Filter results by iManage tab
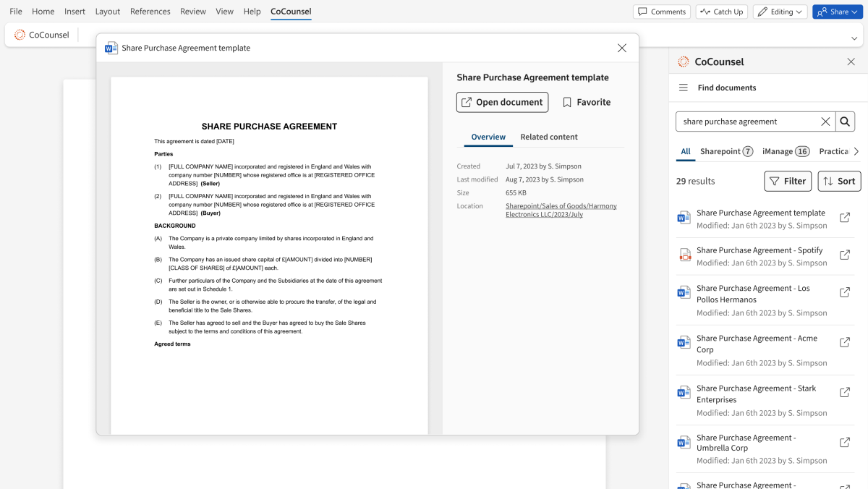The image size is (868, 489). pyautogui.click(x=786, y=151)
